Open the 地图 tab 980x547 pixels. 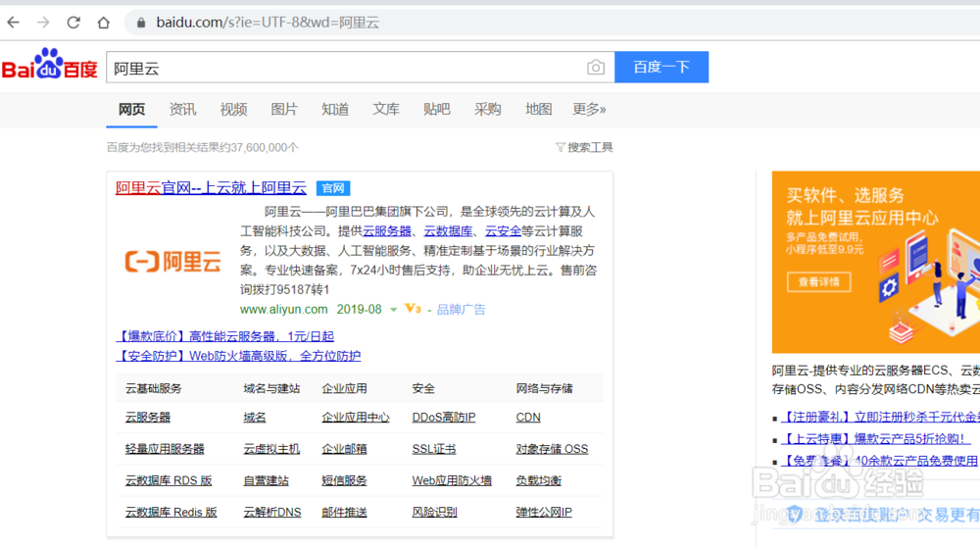(x=539, y=110)
